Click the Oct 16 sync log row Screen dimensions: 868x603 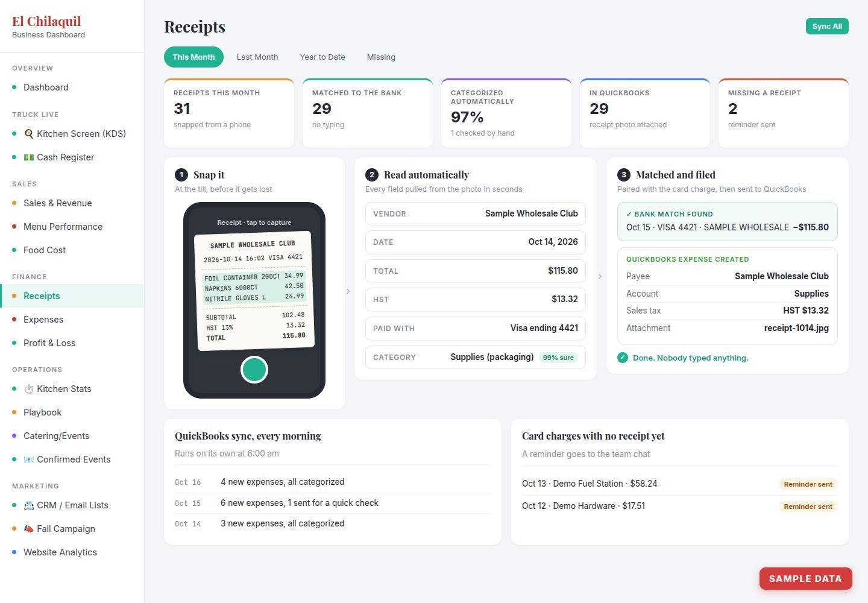pyautogui.click(x=333, y=482)
